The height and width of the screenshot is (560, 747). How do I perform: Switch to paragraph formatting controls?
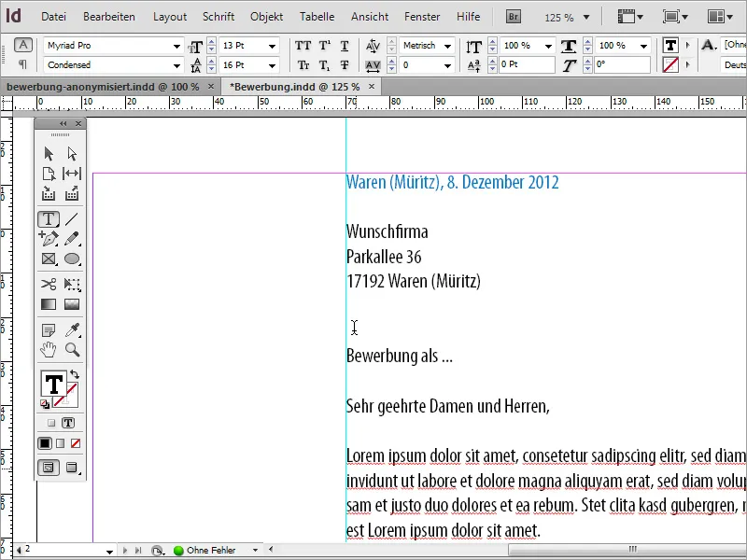point(22,63)
